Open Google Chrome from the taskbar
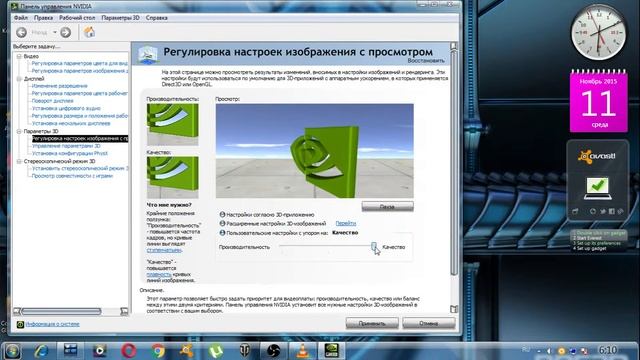 pos(158,351)
